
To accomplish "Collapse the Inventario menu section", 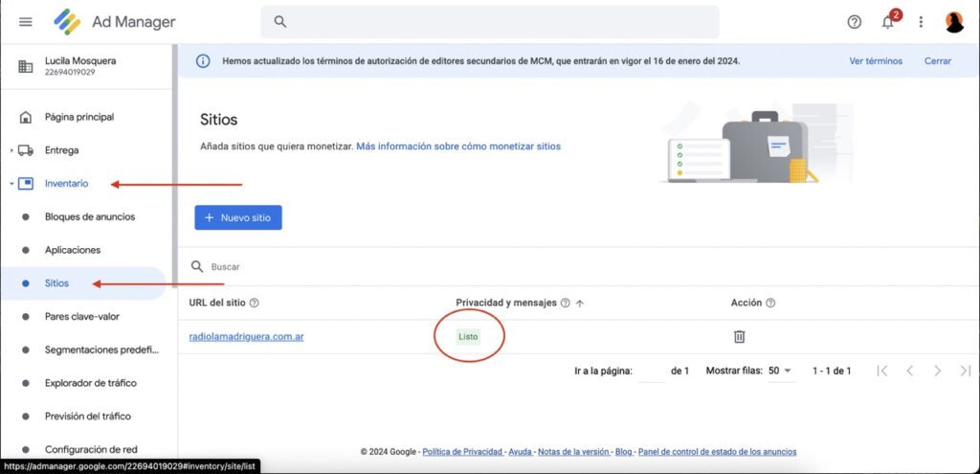I will (11, 183).
